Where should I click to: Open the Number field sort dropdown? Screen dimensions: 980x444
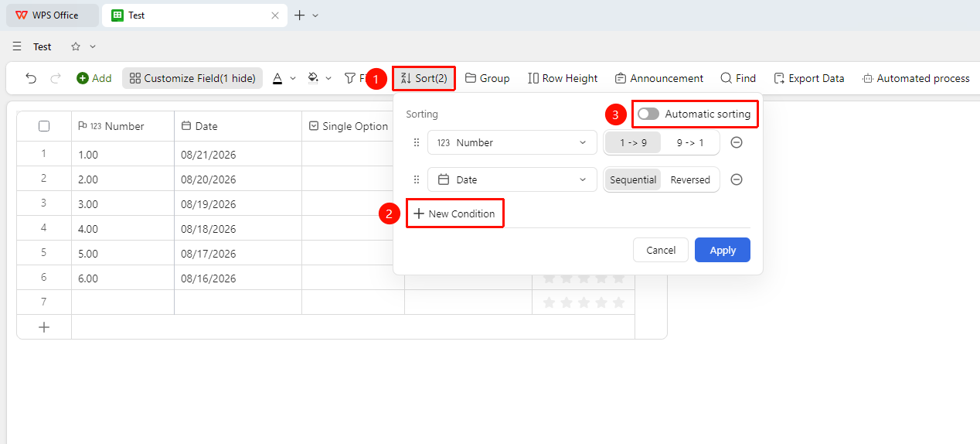click(512, 142)
